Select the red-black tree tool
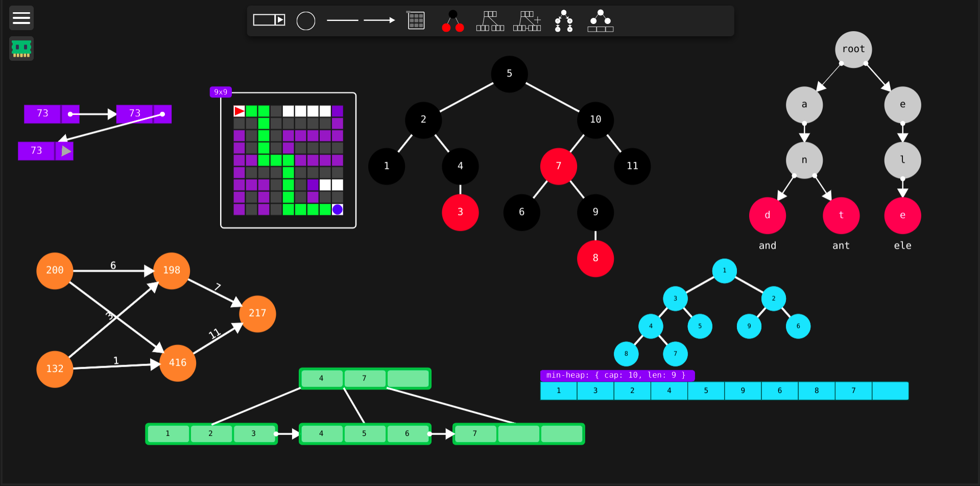 453,21
